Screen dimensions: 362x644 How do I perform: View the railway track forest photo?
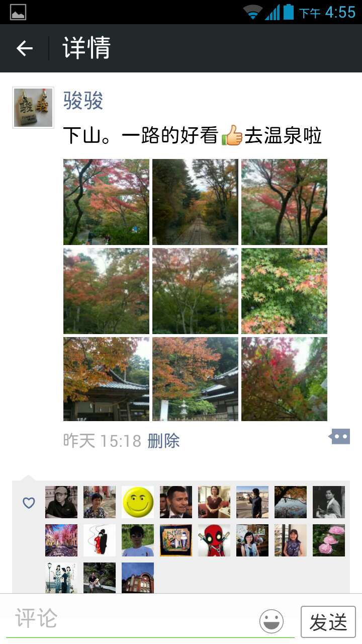pos(195,202)
